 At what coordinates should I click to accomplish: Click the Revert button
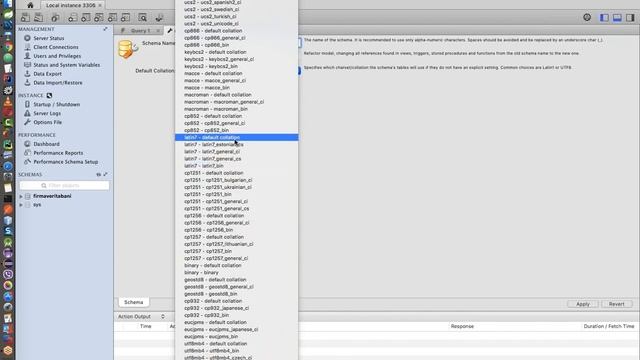click(x=616, y=304)
